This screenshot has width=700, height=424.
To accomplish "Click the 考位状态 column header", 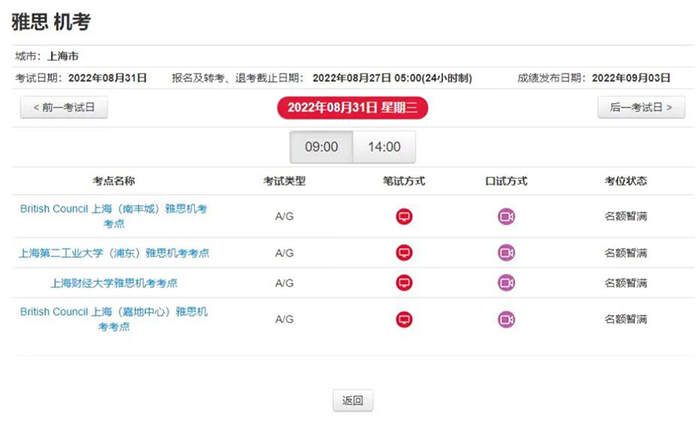I will coord(625,181).
